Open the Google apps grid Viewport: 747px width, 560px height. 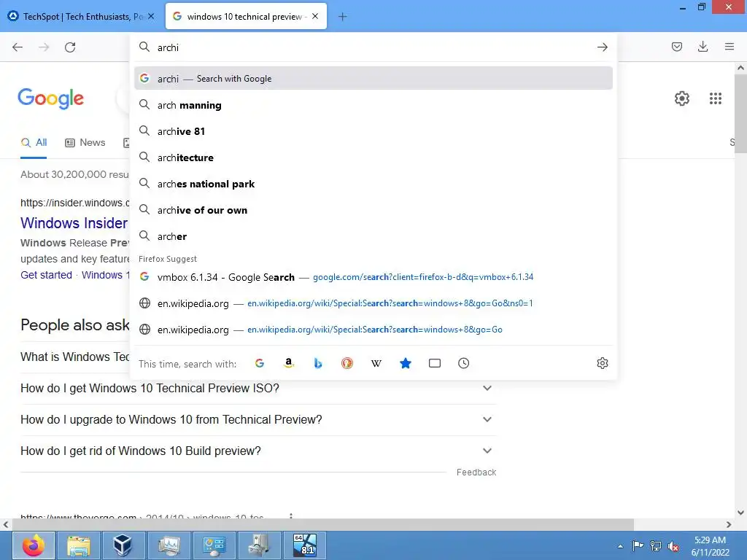coord(715,98)
